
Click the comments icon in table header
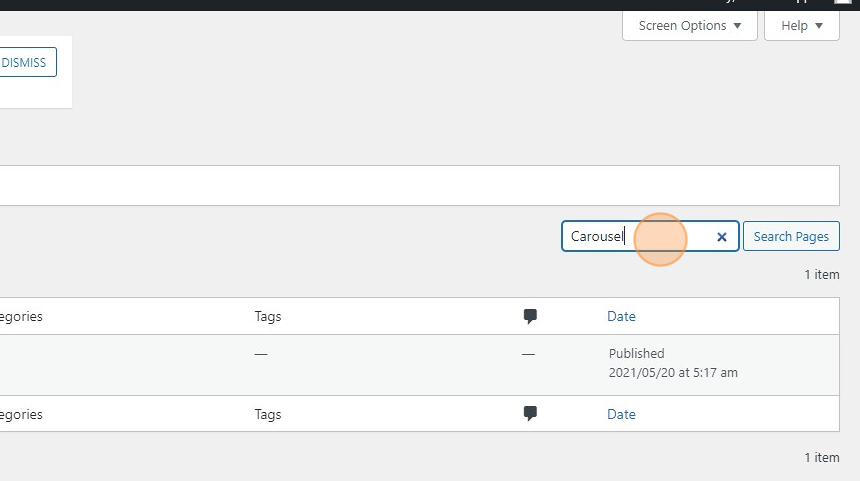(530, 316)
